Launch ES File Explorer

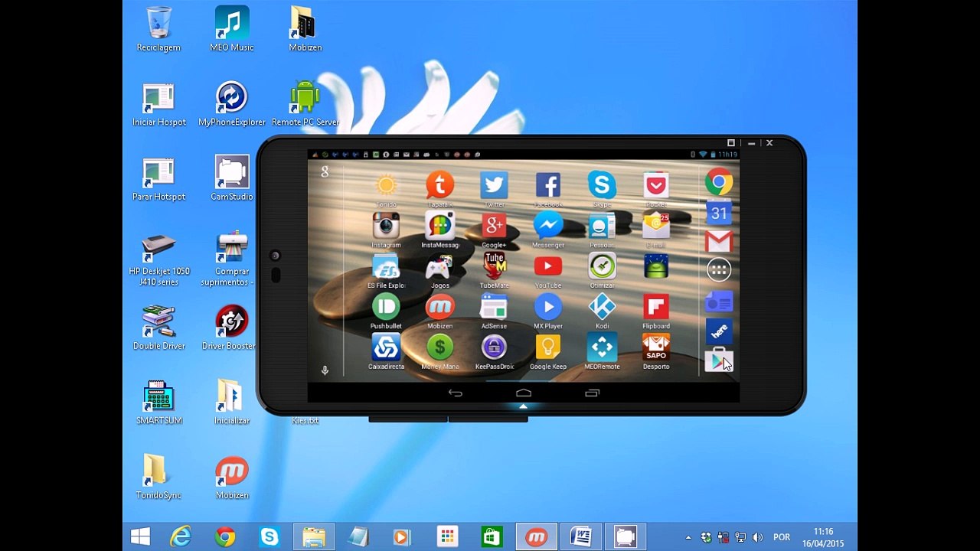pyautogui.click(x=386, y=266)
